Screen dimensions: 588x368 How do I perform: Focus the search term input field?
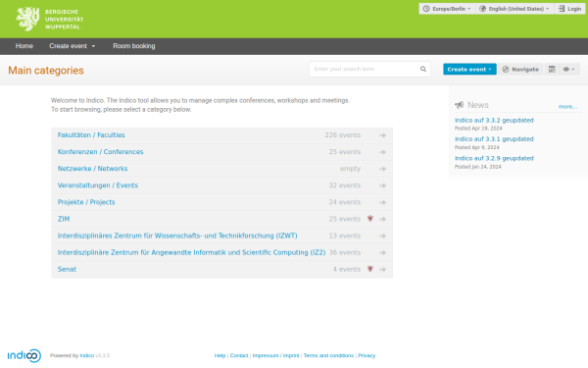tap(365, 69)
